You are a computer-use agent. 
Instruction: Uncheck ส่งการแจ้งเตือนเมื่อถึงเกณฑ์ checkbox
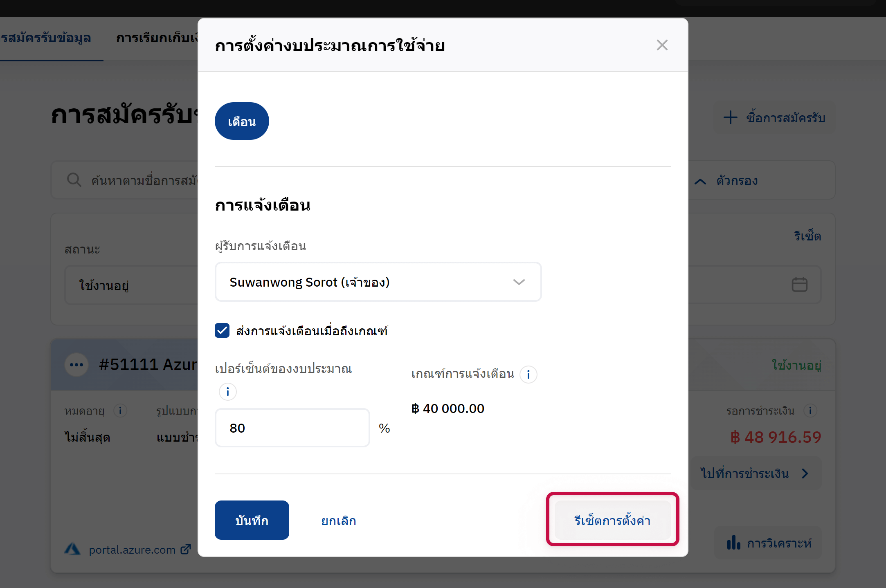[x=222, y=330]
